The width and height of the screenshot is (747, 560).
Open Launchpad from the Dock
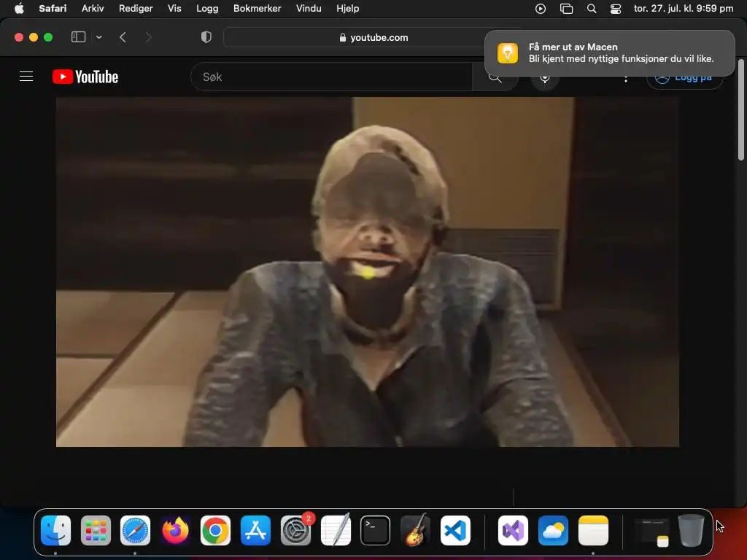[x=96, y=530]
